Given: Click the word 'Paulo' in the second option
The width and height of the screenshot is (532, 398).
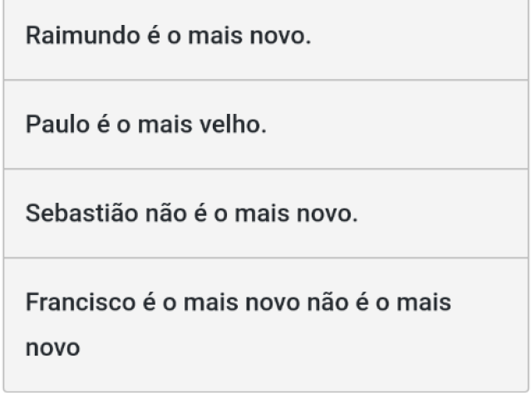Looking at the screenshot, I should (57, 124).
